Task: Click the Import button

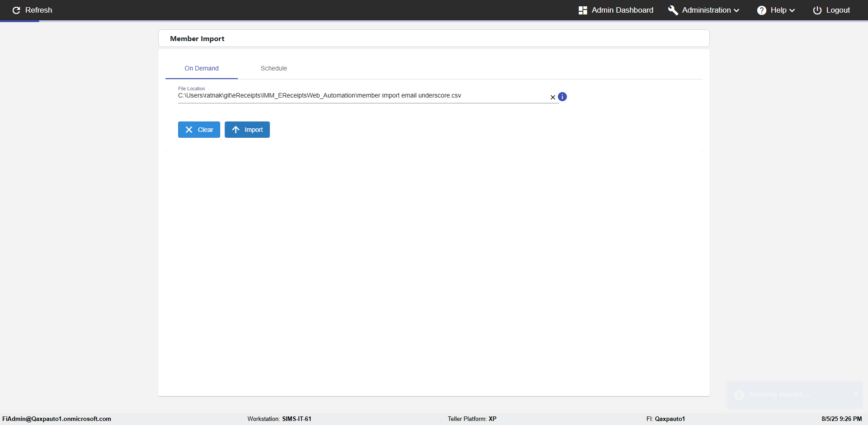Action: tap(247, 130)
